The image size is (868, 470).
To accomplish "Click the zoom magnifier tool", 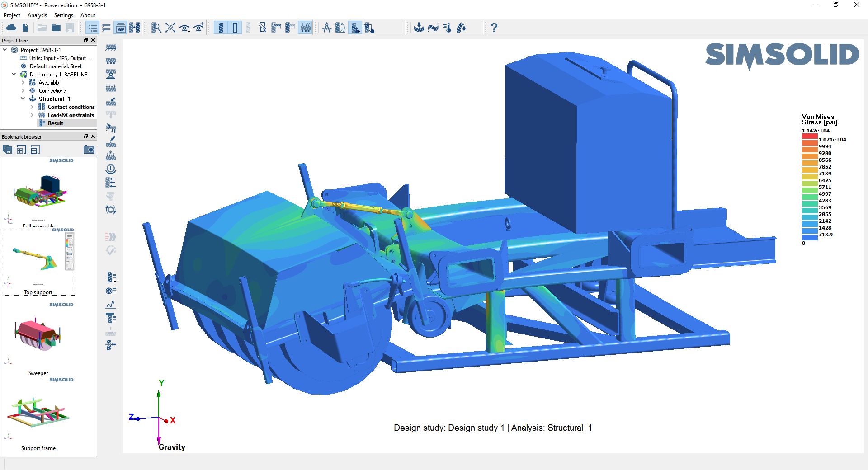I will (x=156, y=28).
